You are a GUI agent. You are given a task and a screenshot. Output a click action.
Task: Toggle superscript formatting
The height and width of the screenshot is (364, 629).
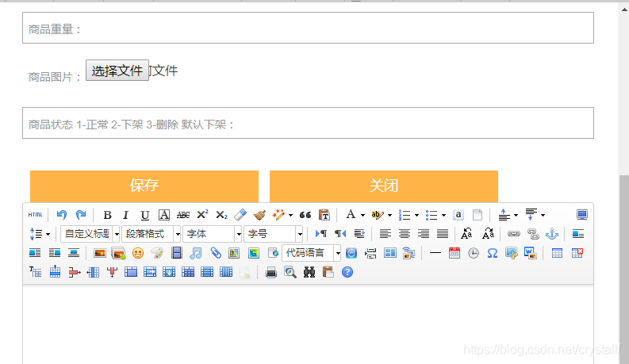pos(202,214)
